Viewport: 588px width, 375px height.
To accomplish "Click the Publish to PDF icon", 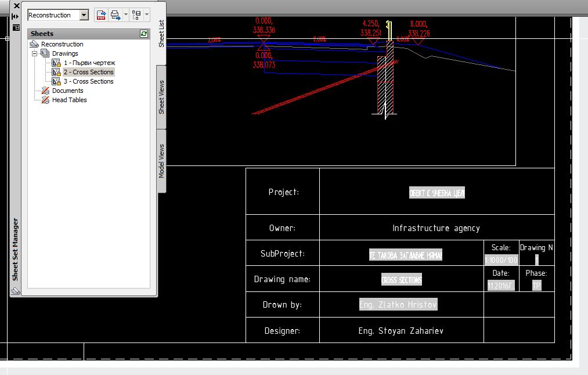I will (101, 16).
